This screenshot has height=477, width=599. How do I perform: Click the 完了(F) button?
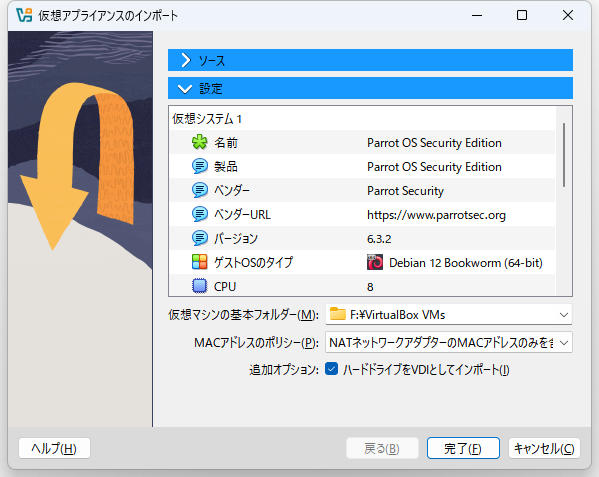(x=463, y=448)
